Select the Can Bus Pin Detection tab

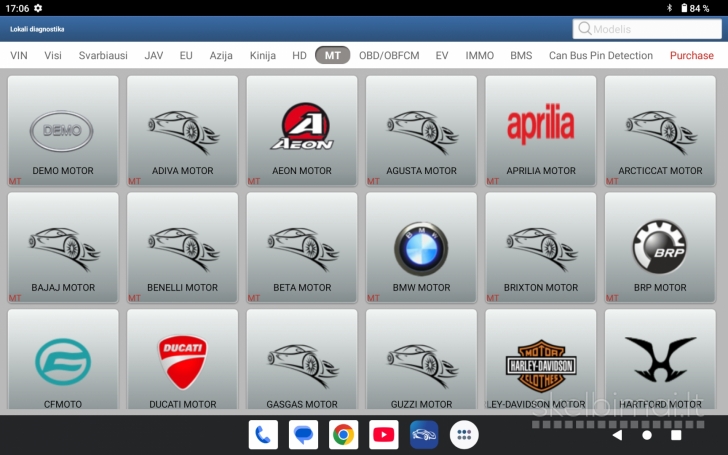click(x=600, y=56)
